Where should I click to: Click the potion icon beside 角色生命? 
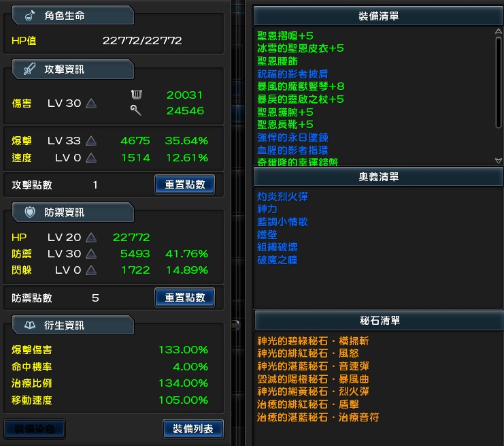coord(30,15)
